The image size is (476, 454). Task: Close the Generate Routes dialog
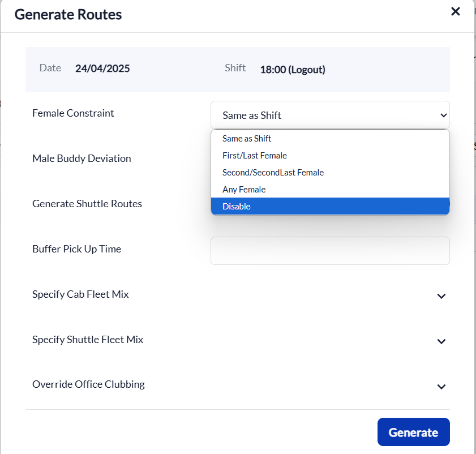click(455, 11)
